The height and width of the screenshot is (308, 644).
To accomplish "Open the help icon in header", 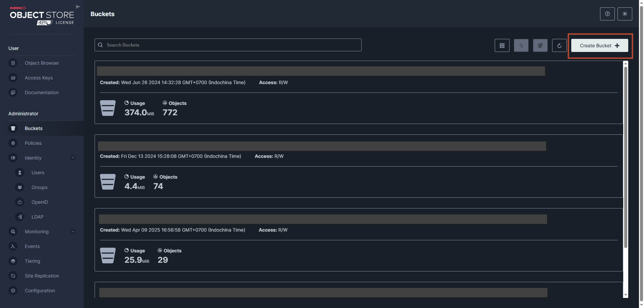I will (607, 14).
